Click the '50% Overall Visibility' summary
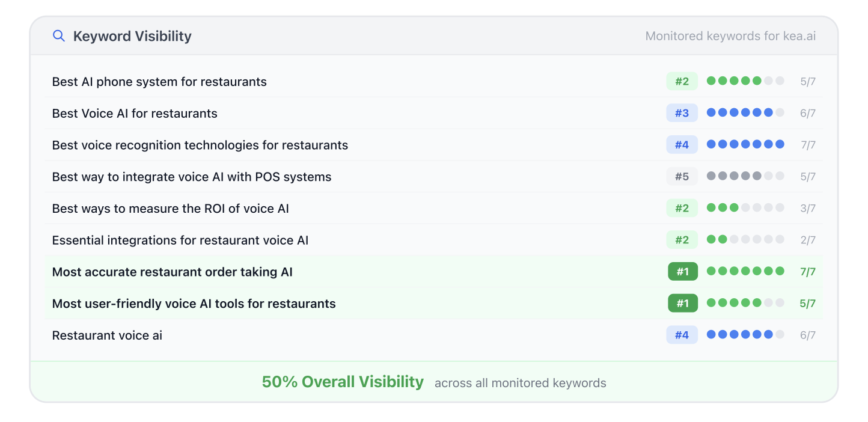868x422 pixels. pos(343,382)
